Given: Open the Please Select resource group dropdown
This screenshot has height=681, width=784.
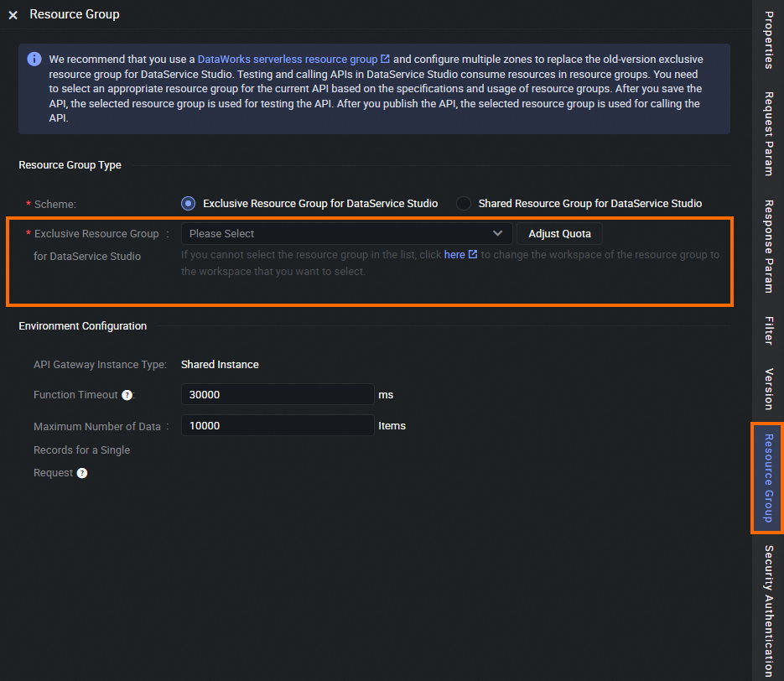Looking at the screenshot, I should click(x=346, y=233).
